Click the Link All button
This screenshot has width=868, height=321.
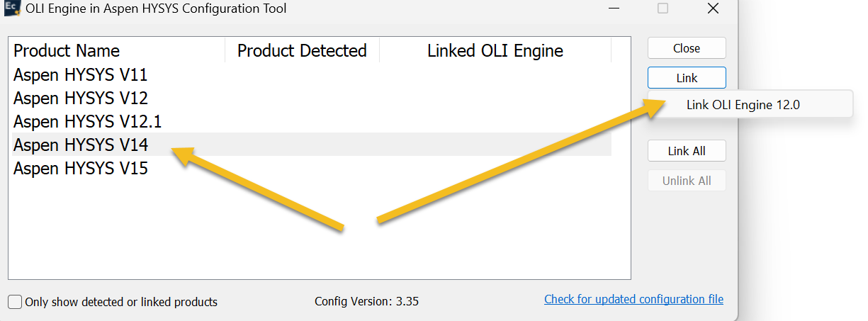pos(687,151)
